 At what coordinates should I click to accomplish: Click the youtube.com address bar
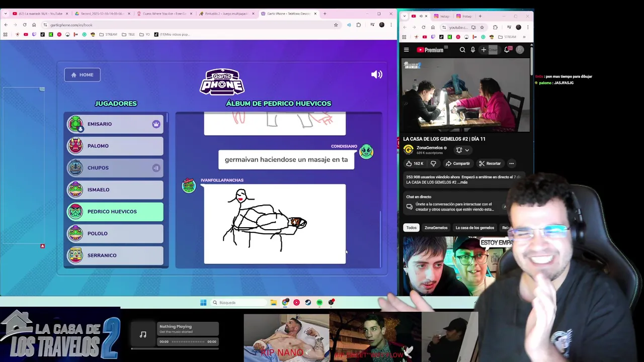[x=458, y=27]
